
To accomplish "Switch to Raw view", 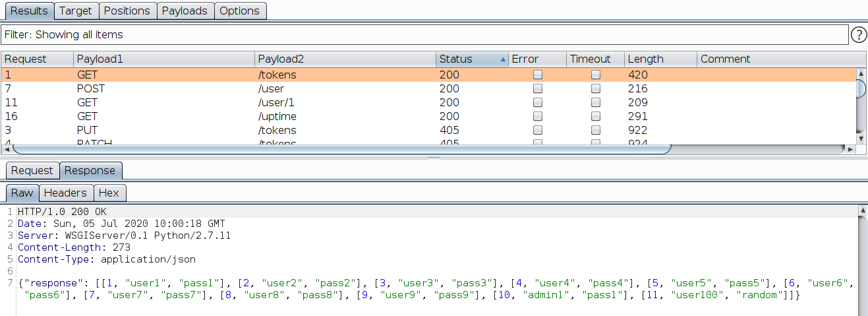I will [x=22, y=193].
